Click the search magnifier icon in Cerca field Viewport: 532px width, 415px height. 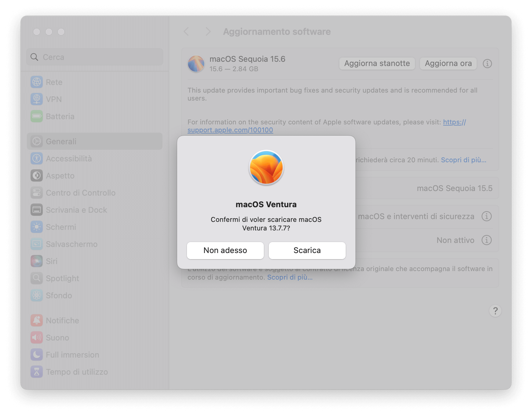tap(35, 57)
